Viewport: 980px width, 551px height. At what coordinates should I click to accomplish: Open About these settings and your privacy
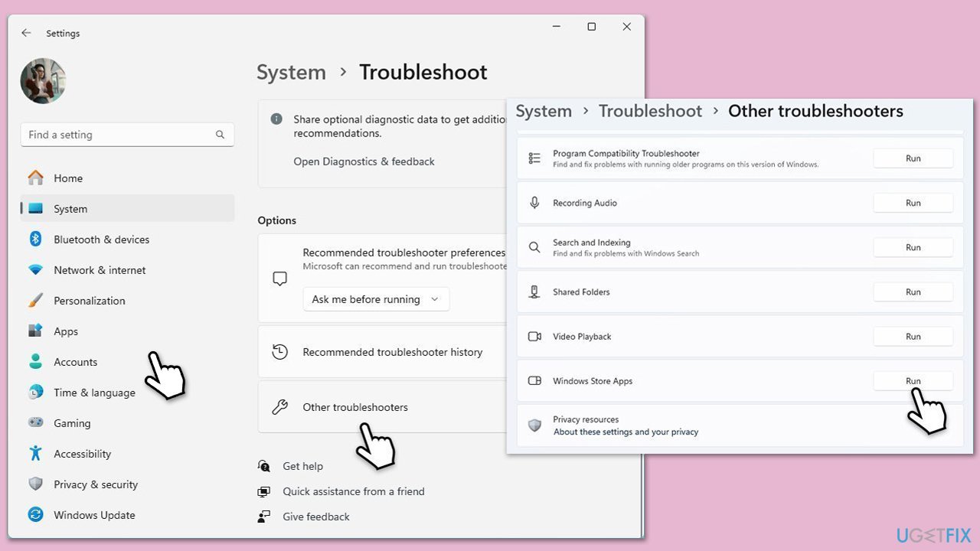(626, 432)
